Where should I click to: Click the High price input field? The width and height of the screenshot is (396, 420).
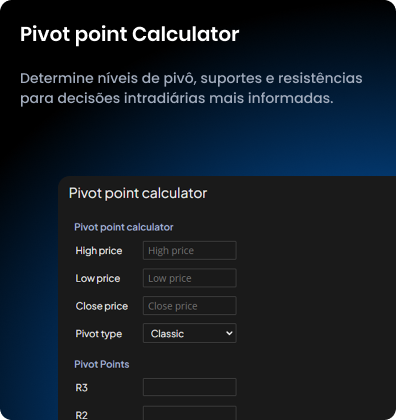pos(190,250)
